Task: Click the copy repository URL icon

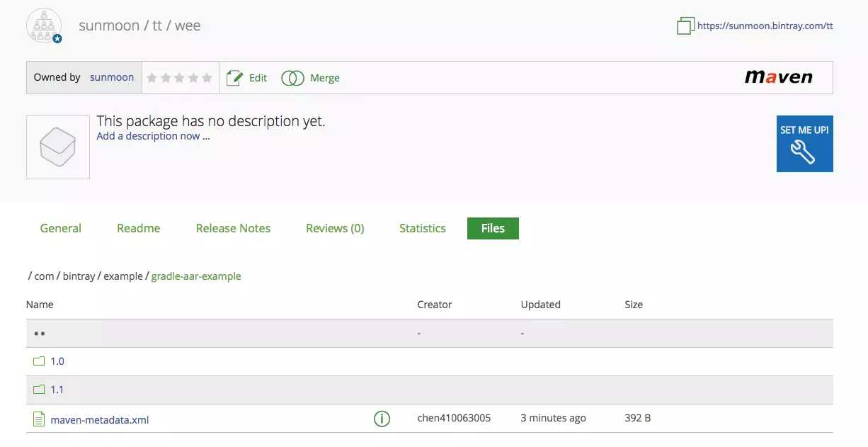Action: [685, 26]
